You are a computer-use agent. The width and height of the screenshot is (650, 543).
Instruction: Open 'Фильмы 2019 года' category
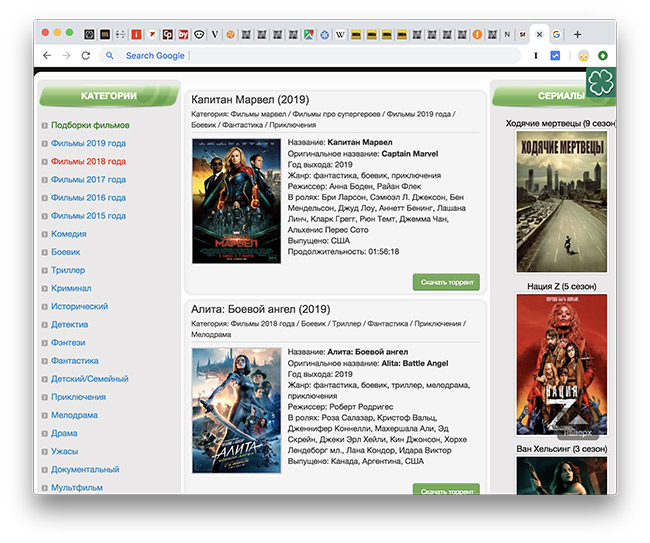click(x=88, y=143)
